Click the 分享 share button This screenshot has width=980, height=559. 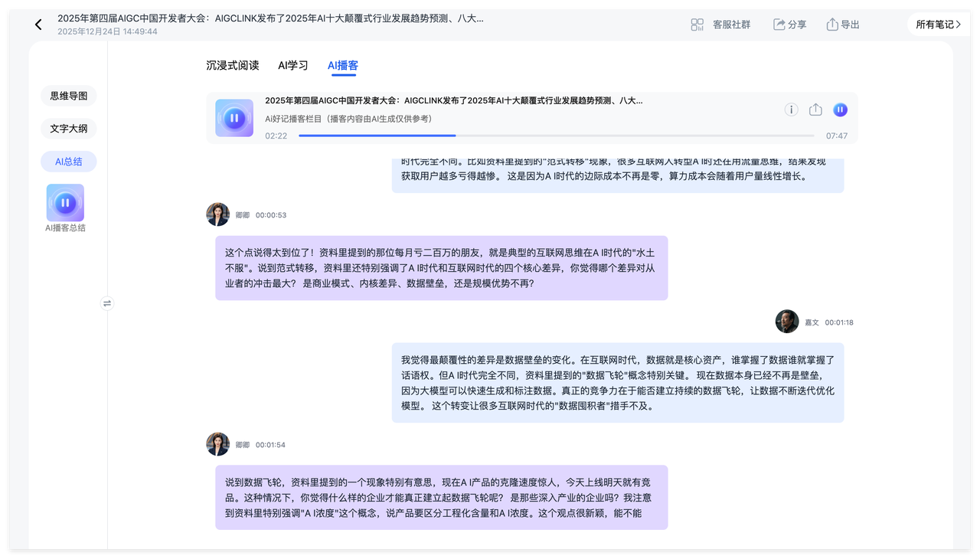pyautogui.click(x=789, y=25)
